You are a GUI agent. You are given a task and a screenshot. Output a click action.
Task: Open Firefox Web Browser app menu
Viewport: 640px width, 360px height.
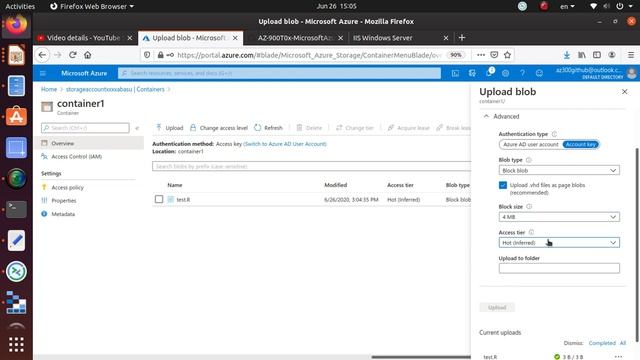92,6
